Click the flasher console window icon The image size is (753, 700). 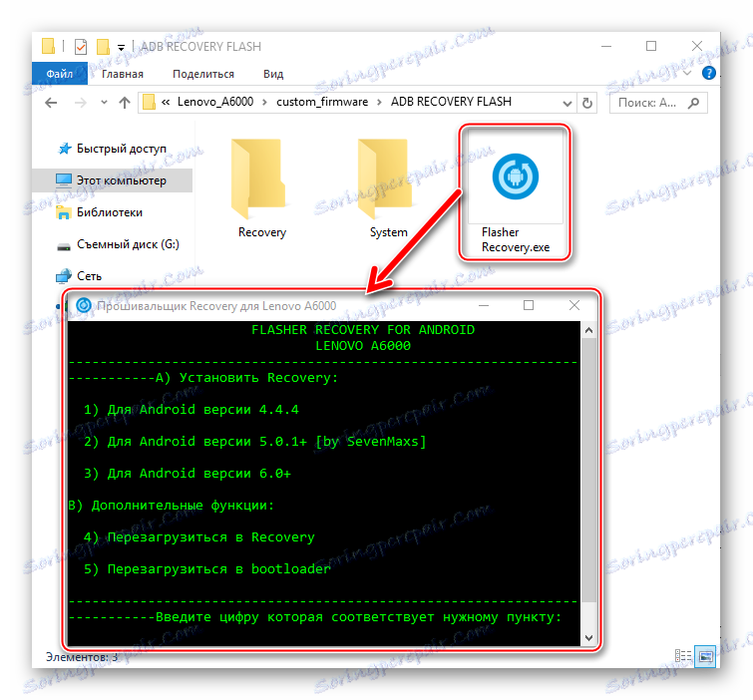click(x=84, y=305)
